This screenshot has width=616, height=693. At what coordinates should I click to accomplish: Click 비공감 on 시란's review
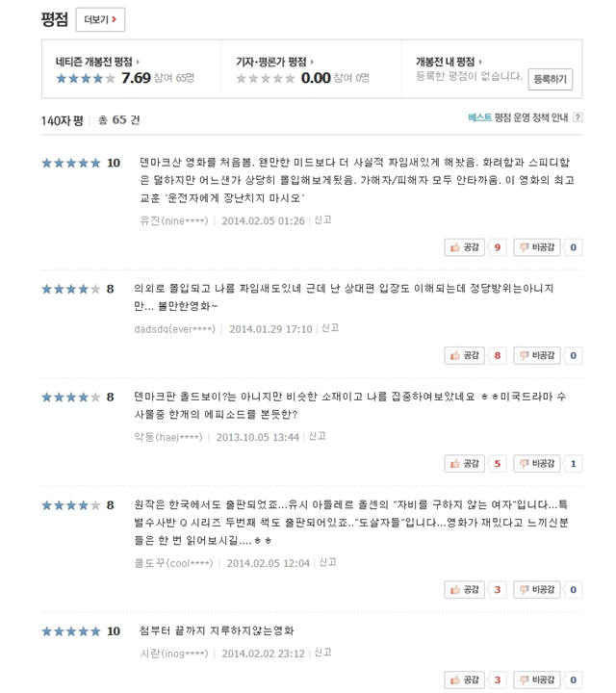tap(536, 680)
